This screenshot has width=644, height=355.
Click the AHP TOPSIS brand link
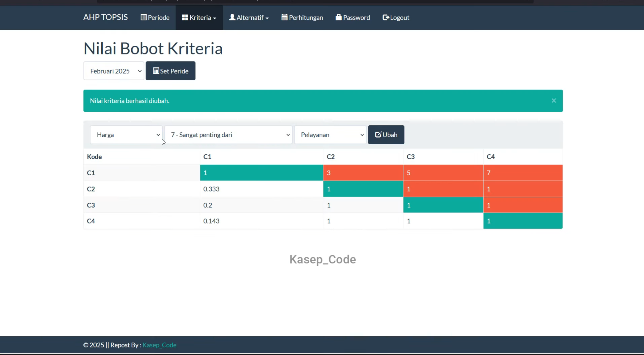(x=105, y=17)
